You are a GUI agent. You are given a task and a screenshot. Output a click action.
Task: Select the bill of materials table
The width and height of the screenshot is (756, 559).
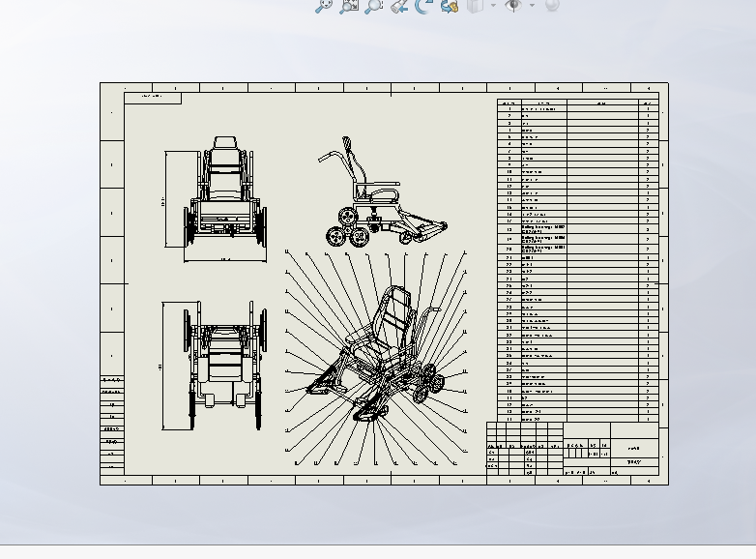pyautogui.click(x=577, y=260)
